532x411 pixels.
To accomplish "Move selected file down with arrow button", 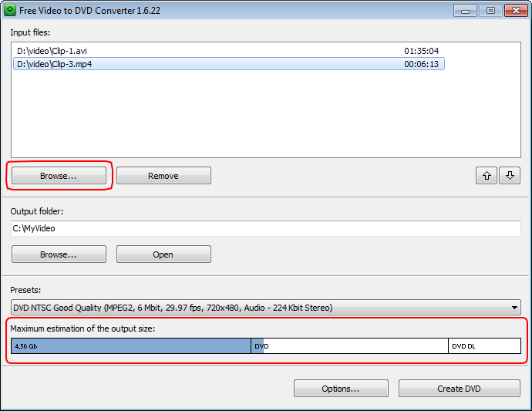I will [509, 176].
